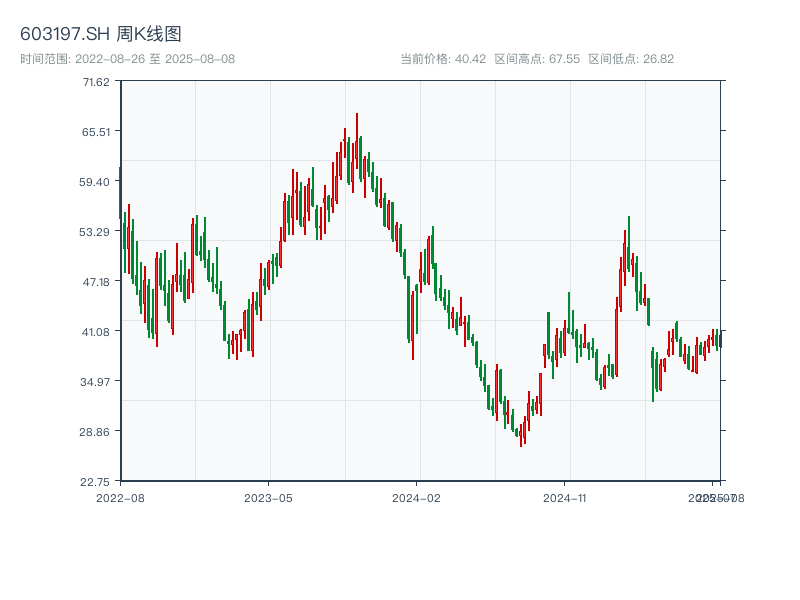Click the current price label 40.42

(x=470, y=59)
